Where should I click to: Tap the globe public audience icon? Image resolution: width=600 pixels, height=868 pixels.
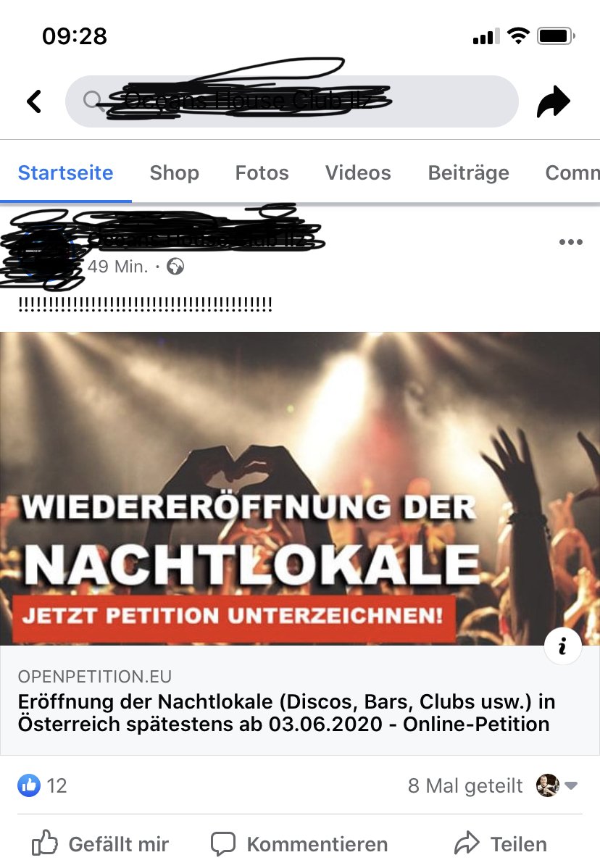click(x=175, y=267)
